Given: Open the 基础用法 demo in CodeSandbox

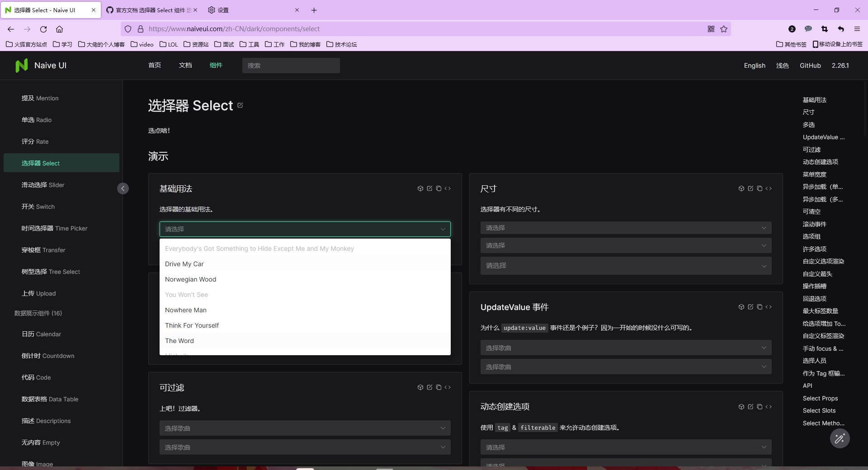Looking at the screenshot, I should (x=420, y=188).
